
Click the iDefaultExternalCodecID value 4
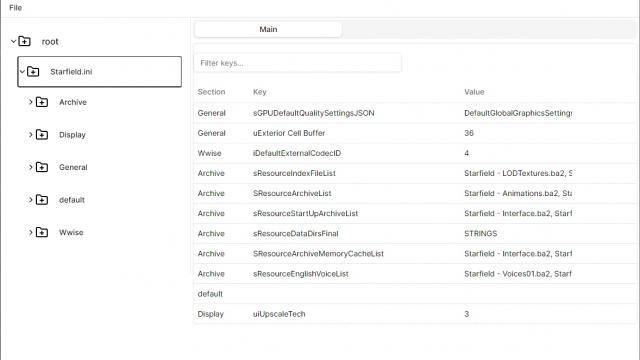(467, 153)
